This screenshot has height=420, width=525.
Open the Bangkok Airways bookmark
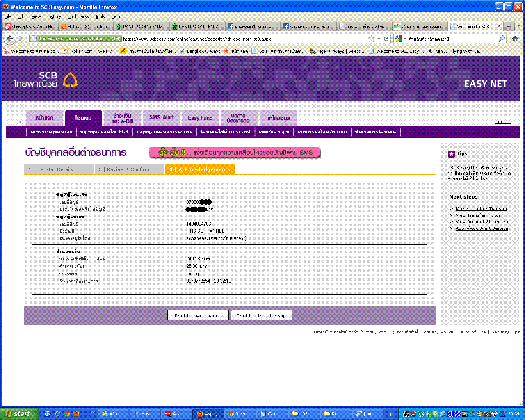pos(200,51)
